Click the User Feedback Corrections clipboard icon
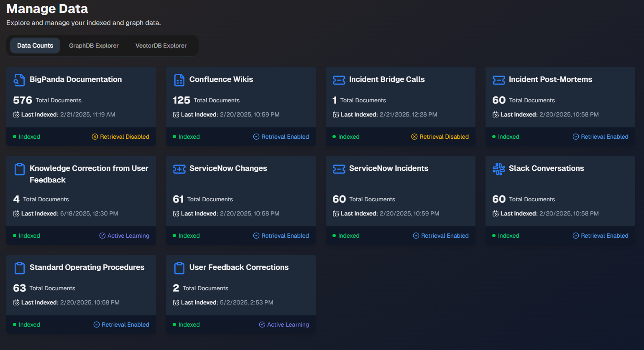This screenshot has height=350, width=644. click(179, 268)
